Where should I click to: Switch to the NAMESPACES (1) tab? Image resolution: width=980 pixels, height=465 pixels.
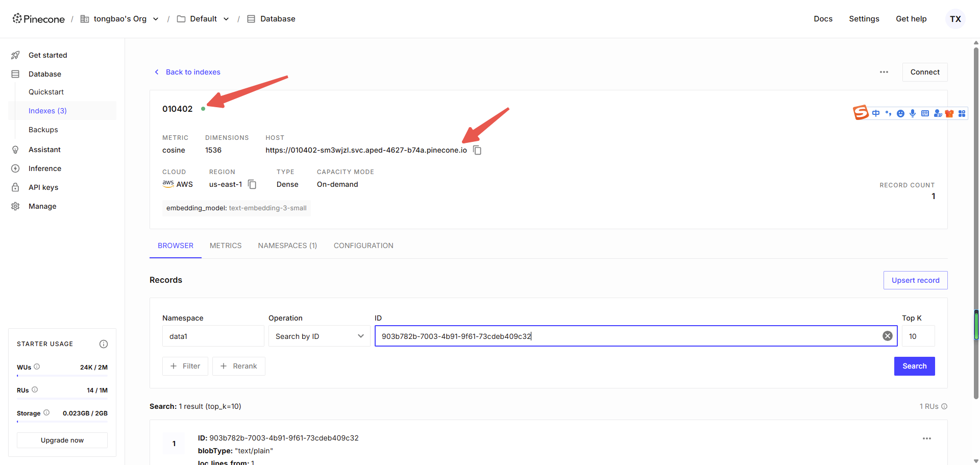tap(287, 246)
